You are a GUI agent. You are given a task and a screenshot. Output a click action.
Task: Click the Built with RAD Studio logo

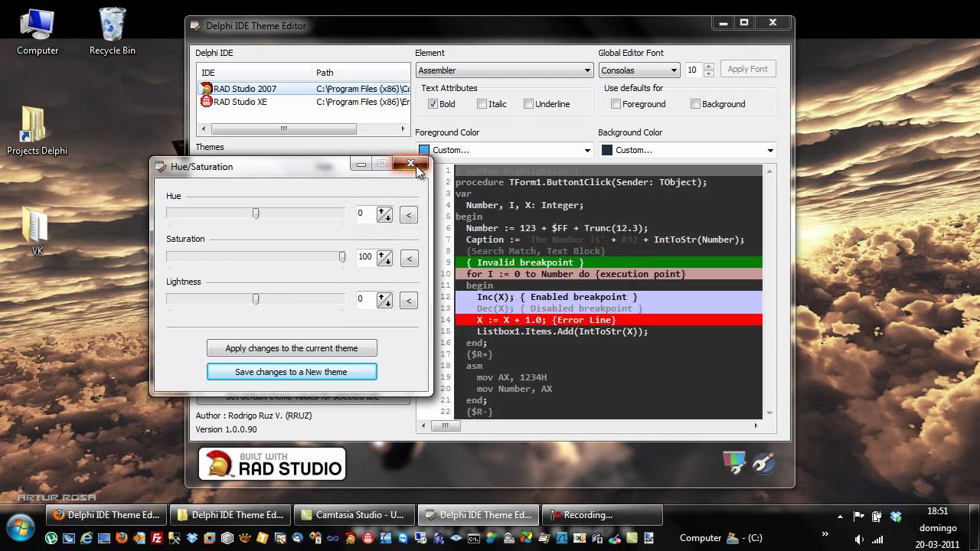tap(272, 464)
